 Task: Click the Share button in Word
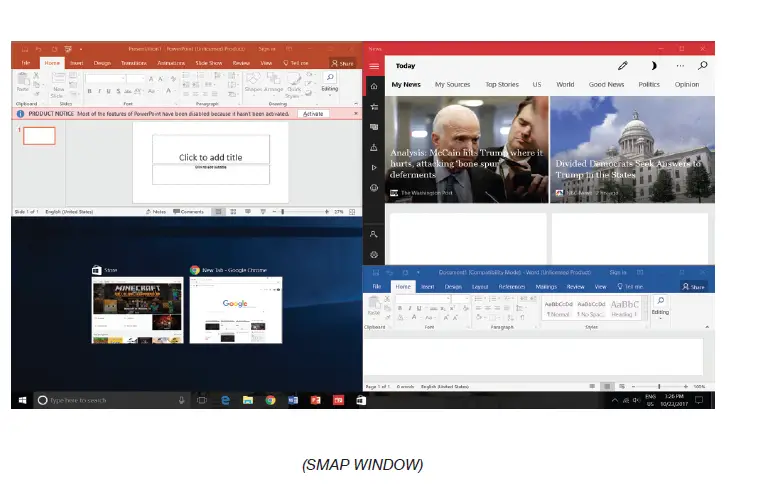pyautogui.click(x=694, y=287)
